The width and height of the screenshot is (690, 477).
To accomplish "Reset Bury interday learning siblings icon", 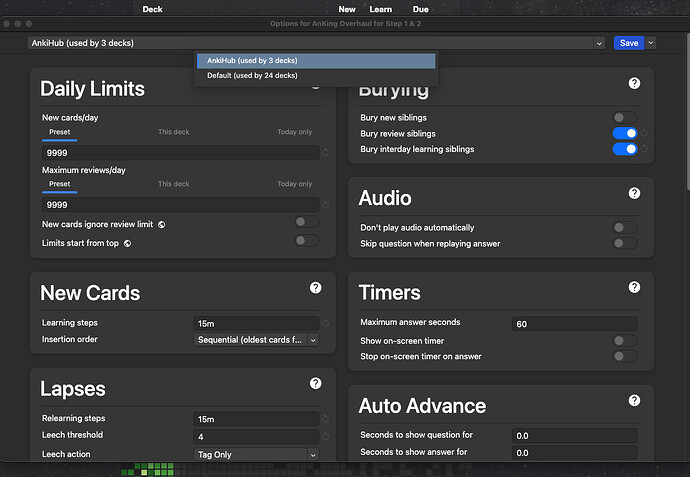I will click(644, 149).
